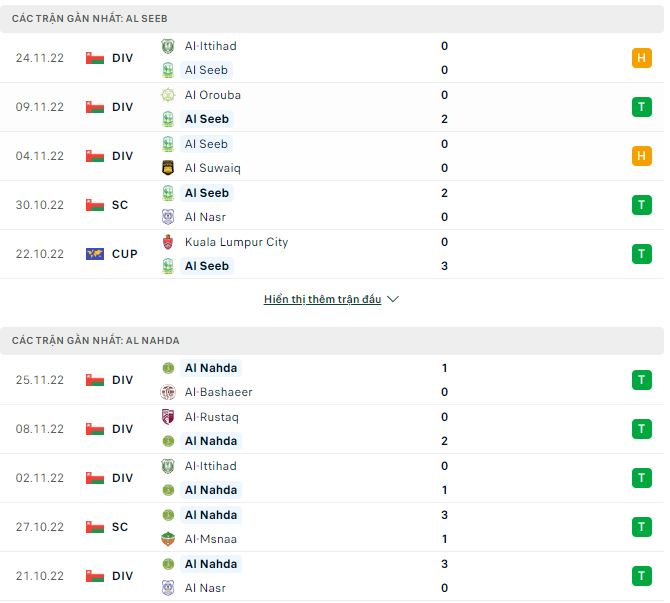
Task: Select the Al-Rustaq team name
Action: coord(211,417)
